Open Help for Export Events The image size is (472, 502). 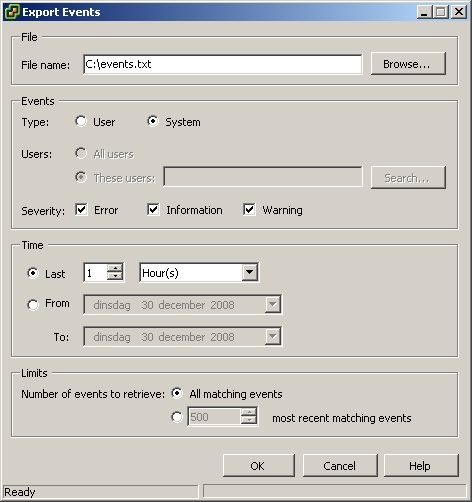(x=421, y=465)
